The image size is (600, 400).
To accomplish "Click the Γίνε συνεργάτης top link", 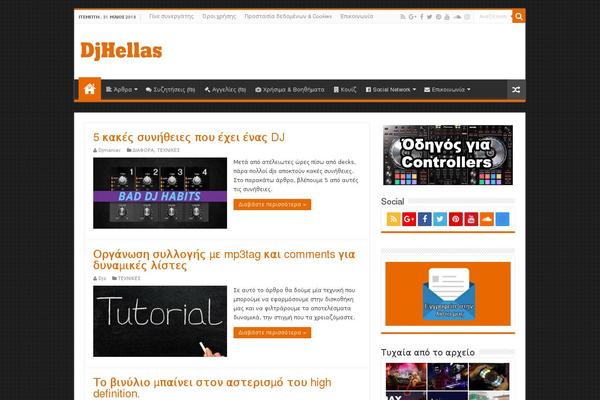I will click(x=171, y=16).
